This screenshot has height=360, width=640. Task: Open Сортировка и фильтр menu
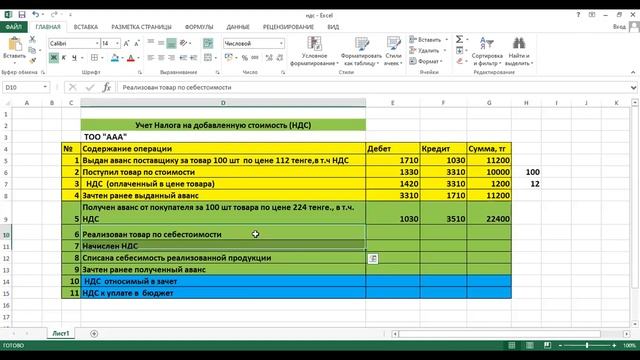[x=487, y=52]
